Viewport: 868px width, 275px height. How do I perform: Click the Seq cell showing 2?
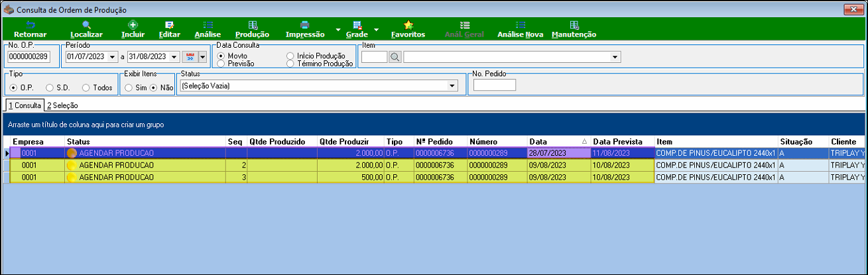pyautogui.click(x=237, y=165)
